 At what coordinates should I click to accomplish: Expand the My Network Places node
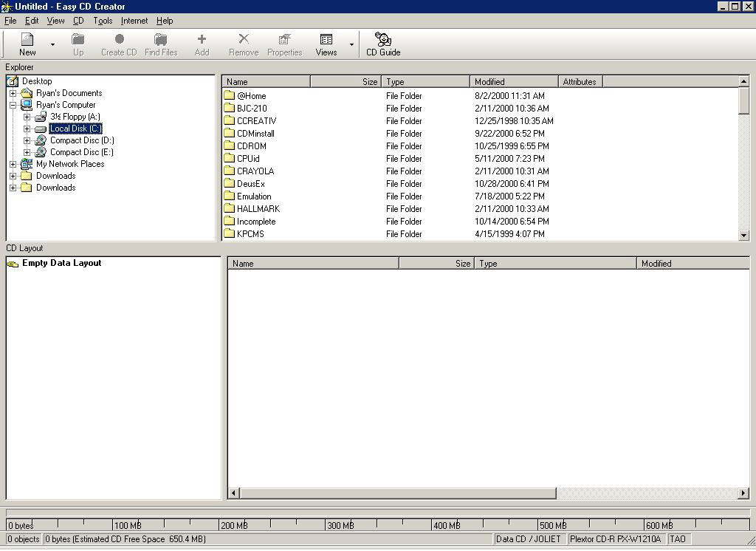(x=13, y=164)
